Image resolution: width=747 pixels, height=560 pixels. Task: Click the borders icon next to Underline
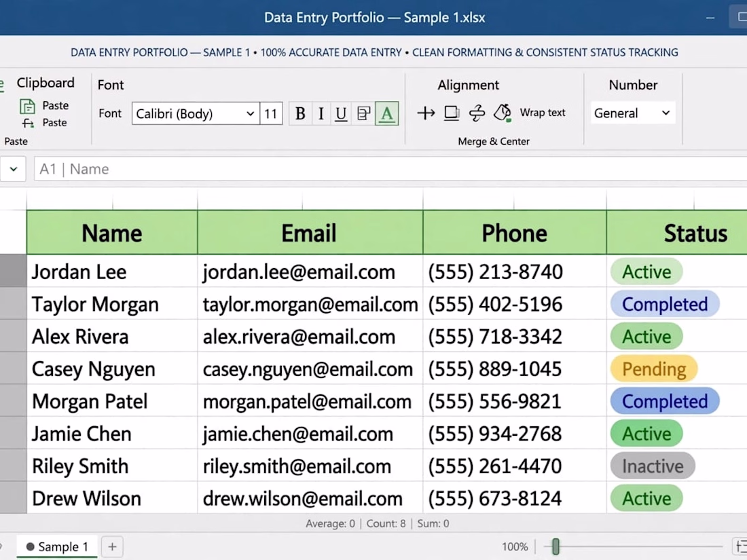363,113
